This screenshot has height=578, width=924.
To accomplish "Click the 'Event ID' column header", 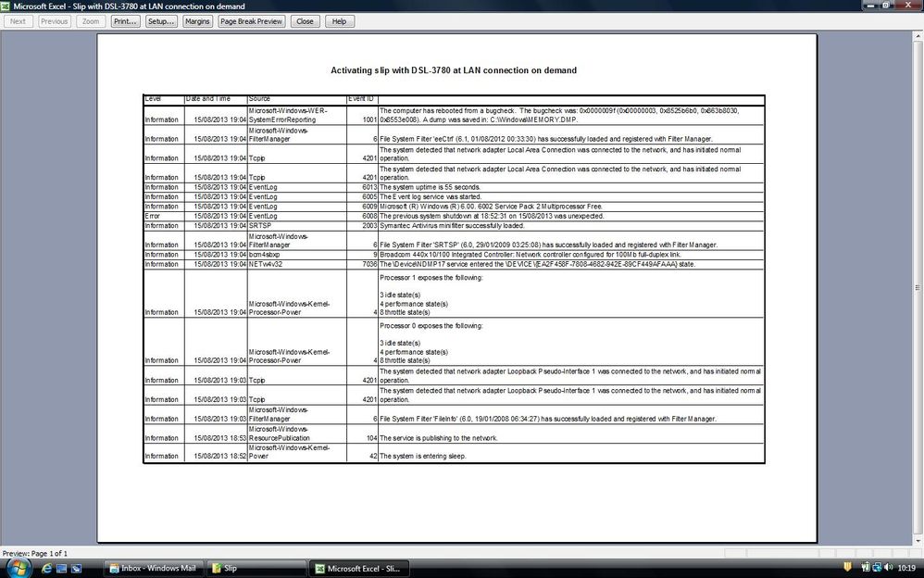I will [x=362, y=98].
